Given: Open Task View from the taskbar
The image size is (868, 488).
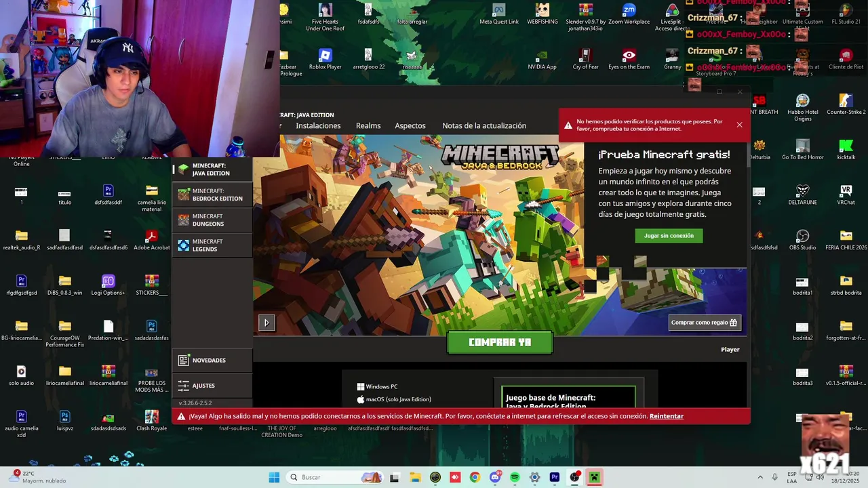Looking at the screenshot, I should click(x=395, y=477).
